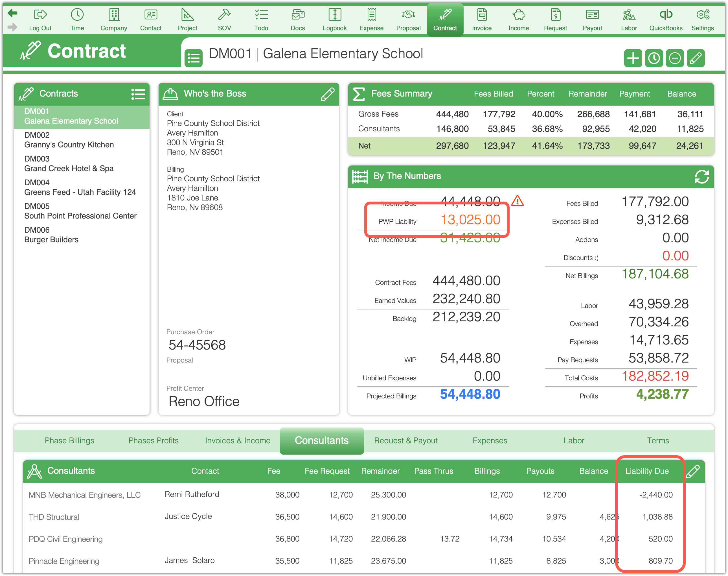Click the Fees Billed column header
This screenshot has width=728, height=576.
pyautogui.click(x=494, y=94)
